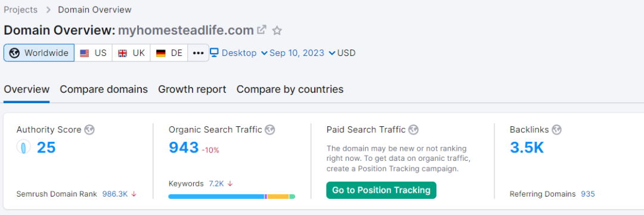This screenshot has height=215, width=644.
Task: Open the domain's external link icon
Action: [x=262, y=30]
